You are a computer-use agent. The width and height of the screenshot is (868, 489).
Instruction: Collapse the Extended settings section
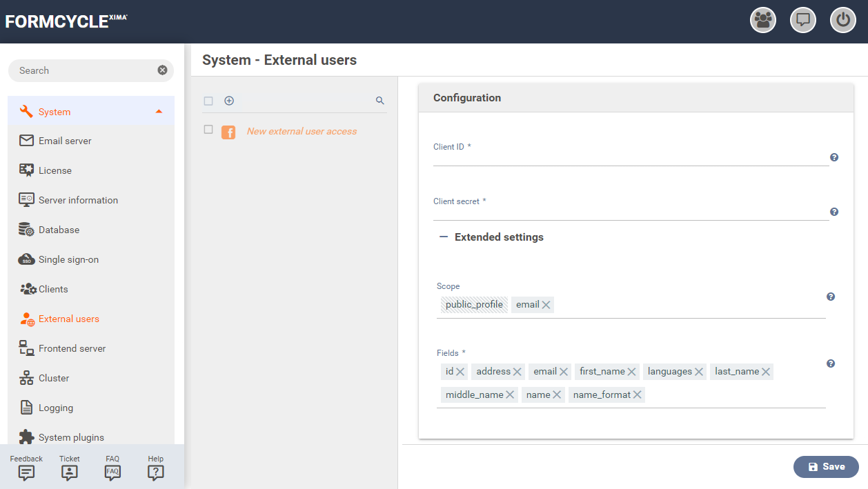pos(444,237)
